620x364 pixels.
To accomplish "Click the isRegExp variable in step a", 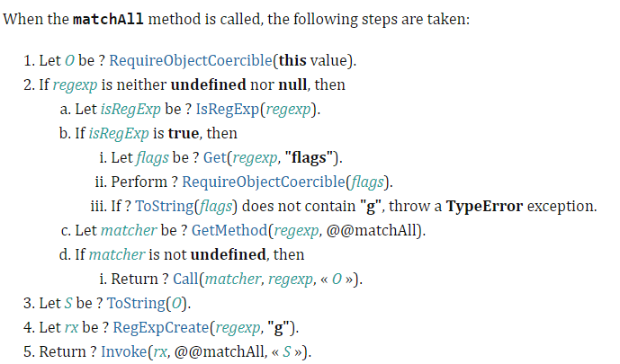I will (130, 109).
